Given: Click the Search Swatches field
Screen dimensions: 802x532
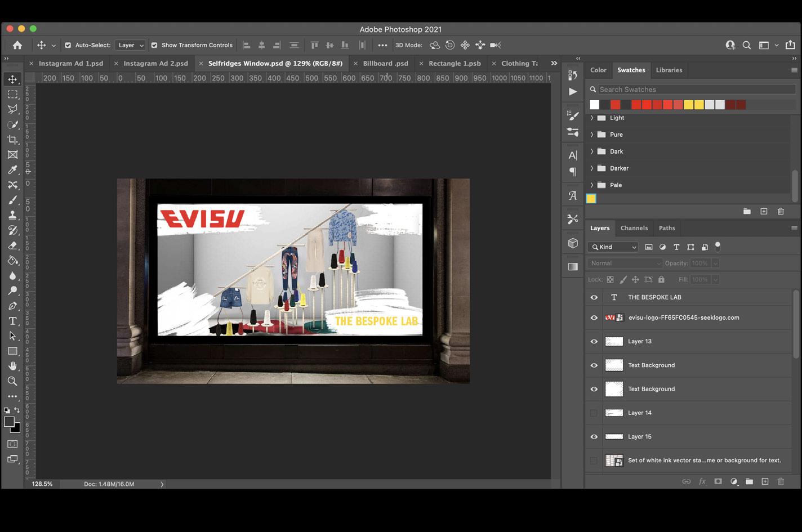Looking at the screenshot, I should click(x=697, y=90).
